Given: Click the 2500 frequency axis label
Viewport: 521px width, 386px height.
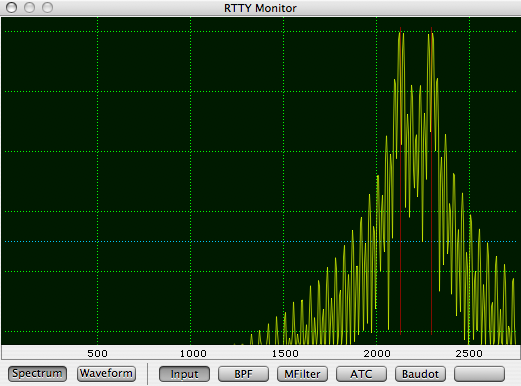Looking at the screenshot, I should pyautogui.click(x=469, y=353).
